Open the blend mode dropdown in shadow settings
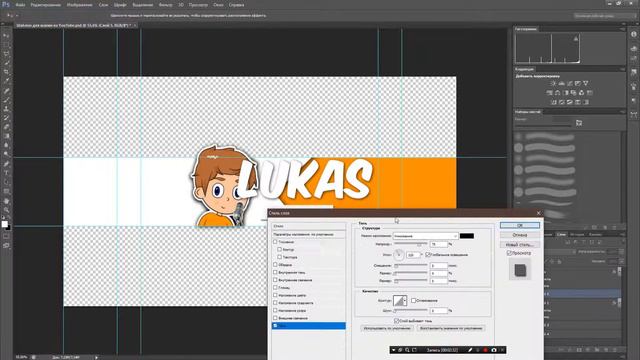The width and height of the screenshot is (640, 360). [425, 236]
